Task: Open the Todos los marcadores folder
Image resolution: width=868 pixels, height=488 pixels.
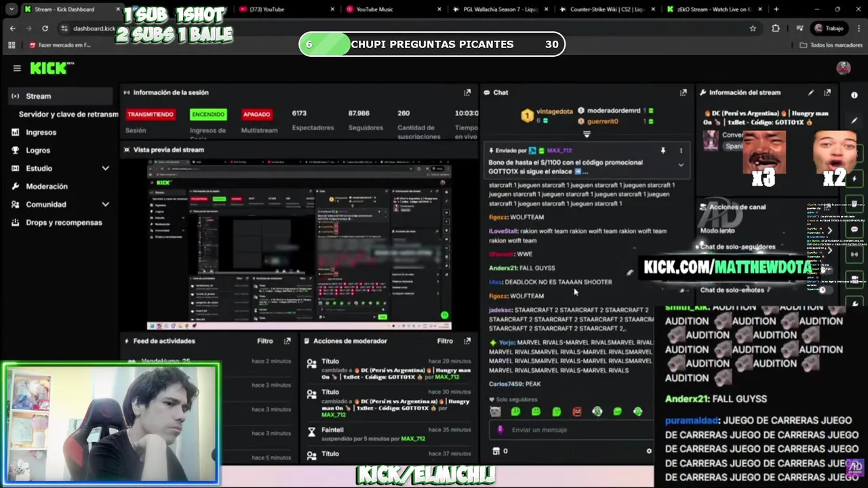Action: tap(831, 45)
